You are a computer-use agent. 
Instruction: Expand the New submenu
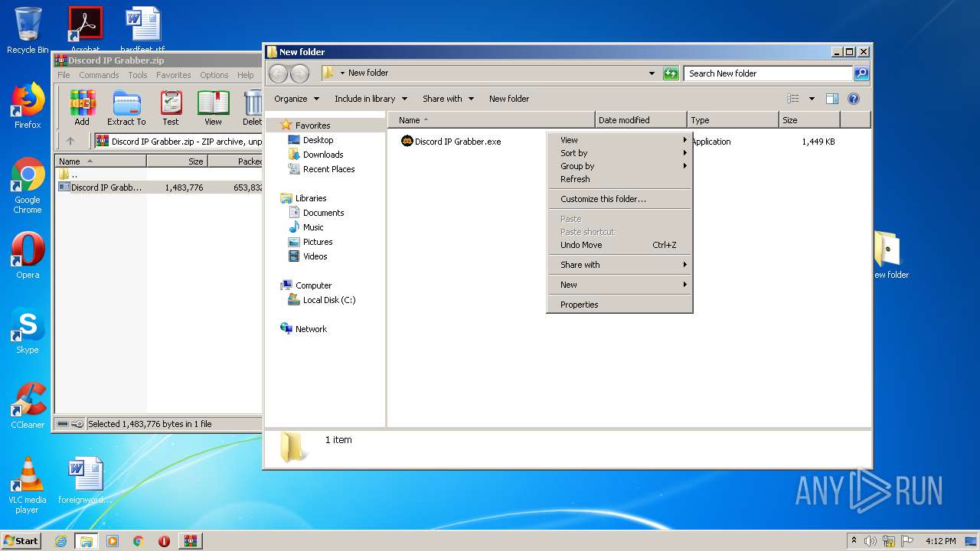[x=620, y=285]
